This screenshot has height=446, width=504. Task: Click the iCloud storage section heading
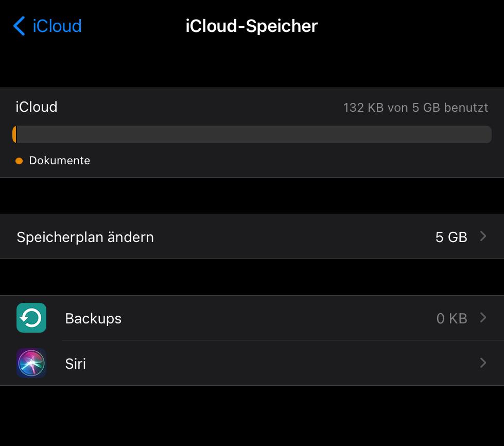(37, 107)
